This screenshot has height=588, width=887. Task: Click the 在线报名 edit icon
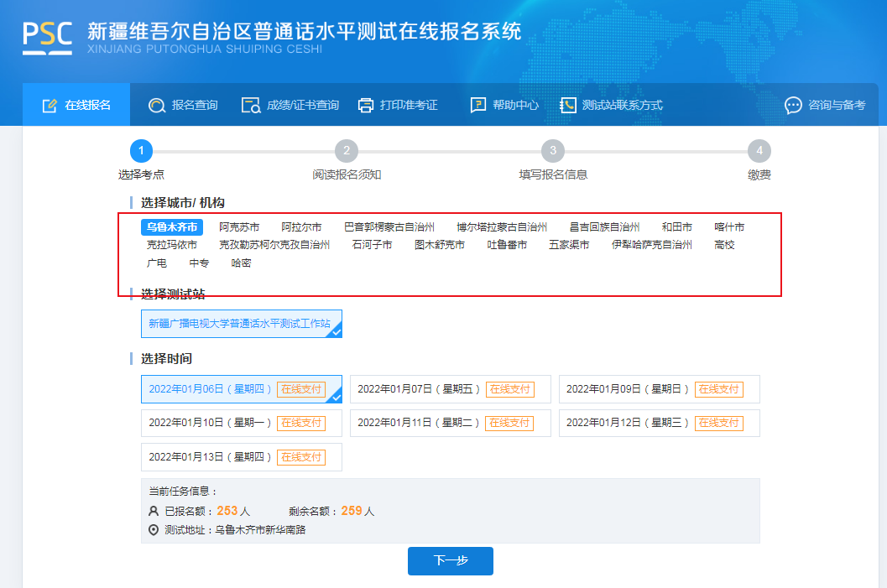click(50, 105)
